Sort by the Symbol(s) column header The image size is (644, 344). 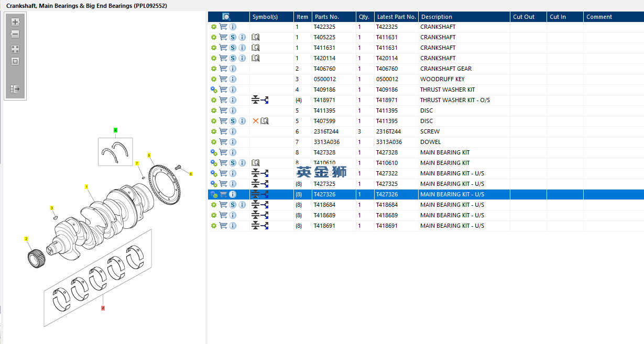coord(271,17)
